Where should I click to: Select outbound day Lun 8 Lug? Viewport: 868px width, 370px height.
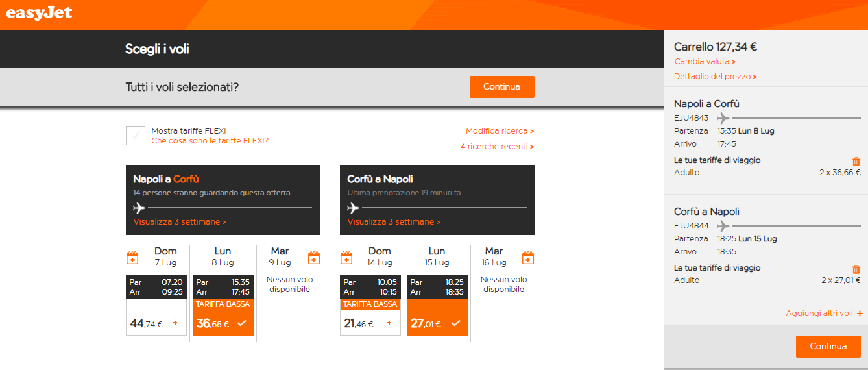pos(223,256)
